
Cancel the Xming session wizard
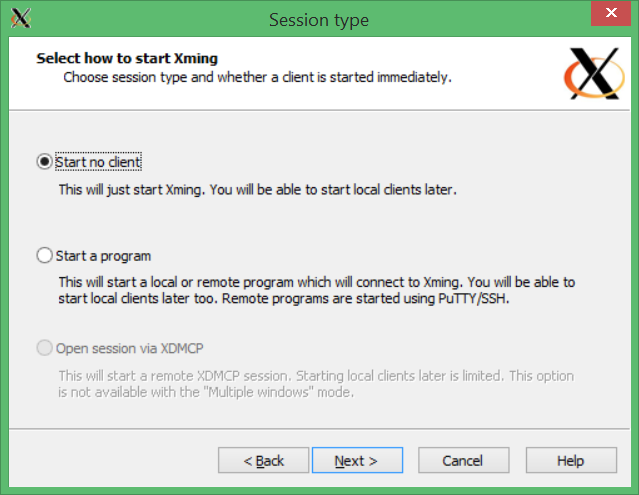(x=463, y=460)
